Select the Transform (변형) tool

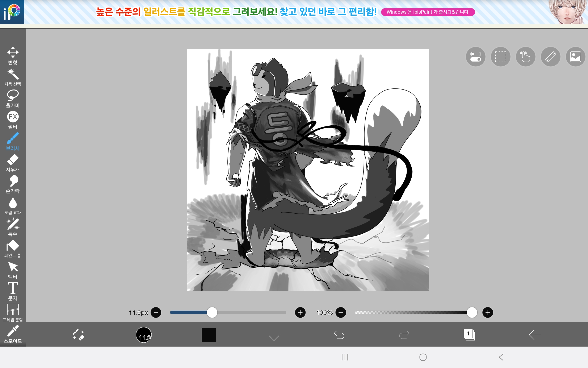[13, 55]
